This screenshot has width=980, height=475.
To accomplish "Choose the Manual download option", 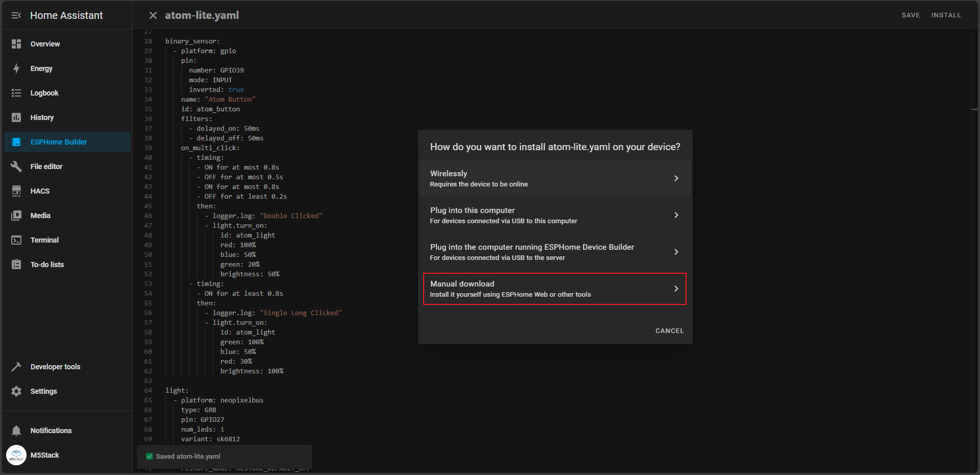I will pyautogui.click(x=555, y=289).
